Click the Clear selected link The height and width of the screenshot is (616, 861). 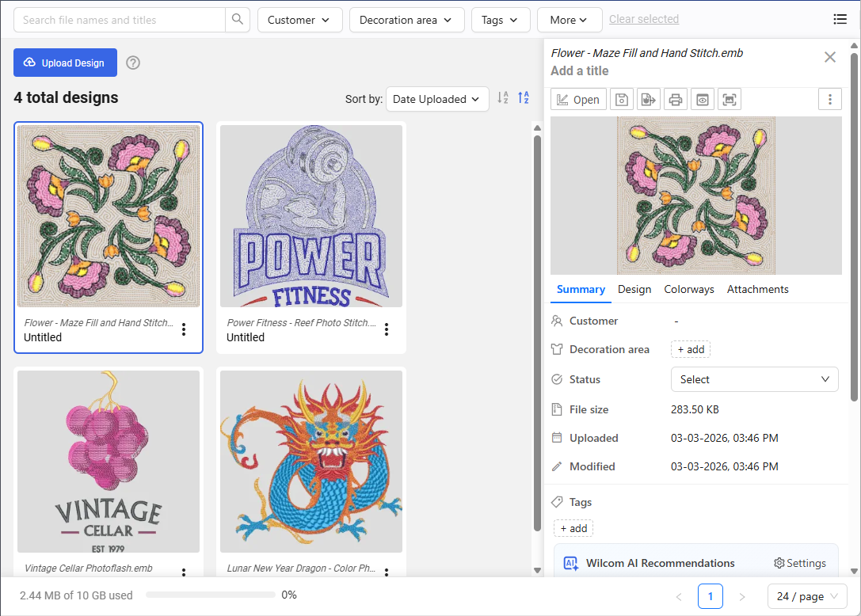click(643, 19)
